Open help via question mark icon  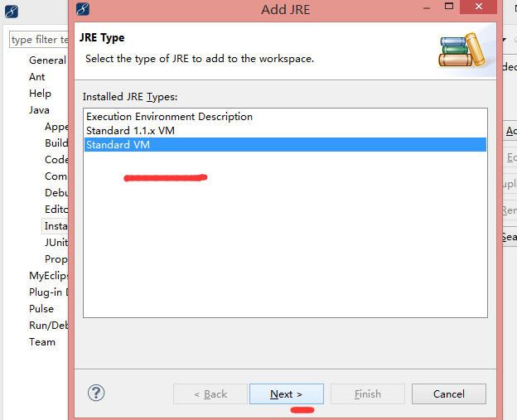coord(96,393)
